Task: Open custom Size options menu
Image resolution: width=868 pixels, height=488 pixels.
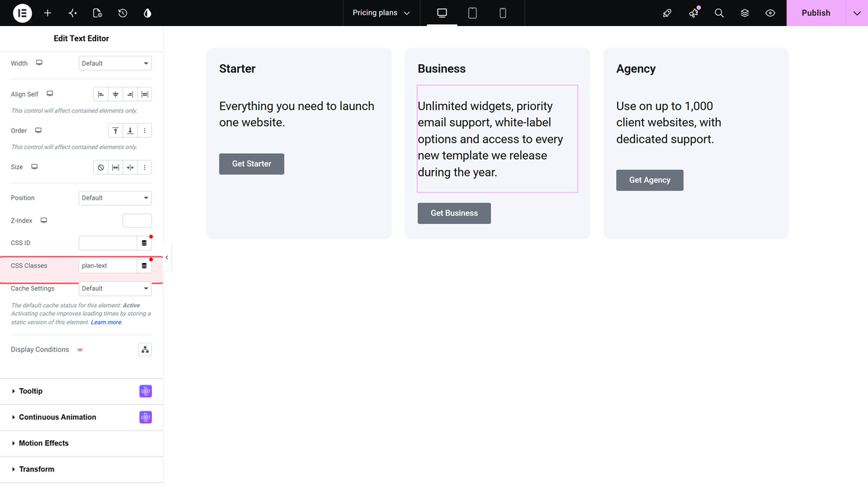Action: (x=145, y=168)
